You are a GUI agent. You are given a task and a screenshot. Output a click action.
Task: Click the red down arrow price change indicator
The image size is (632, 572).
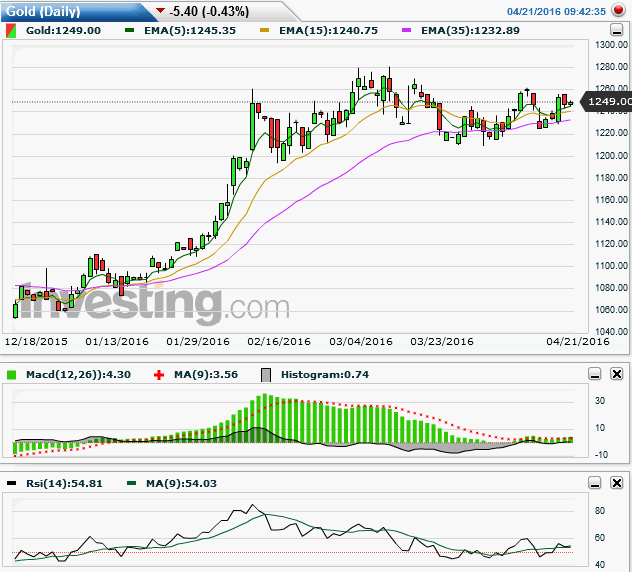tap(160, 10)
